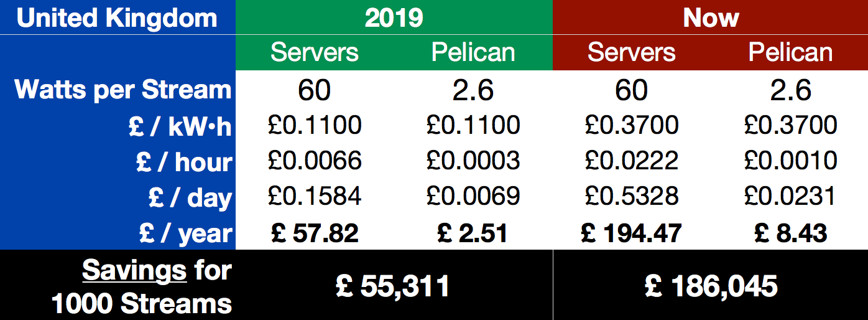Click the Servers subheader under 2019
This screenshot has height=320, width=868.
click(314, 52)
